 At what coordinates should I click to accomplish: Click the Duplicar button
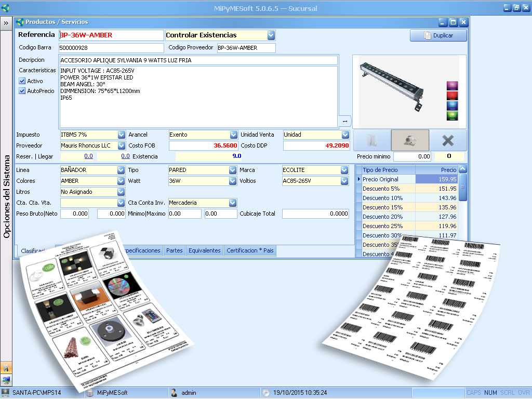(438, 35)
